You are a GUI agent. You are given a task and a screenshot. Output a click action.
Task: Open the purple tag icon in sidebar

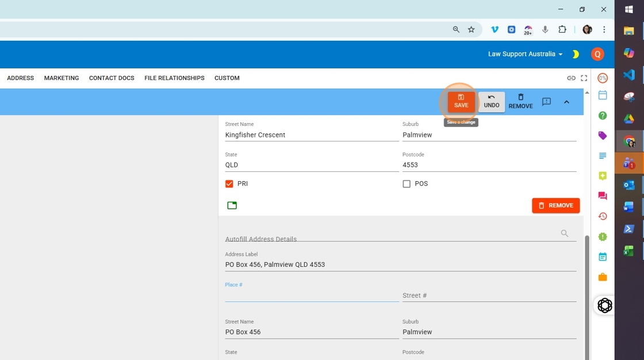pos(603,136)
